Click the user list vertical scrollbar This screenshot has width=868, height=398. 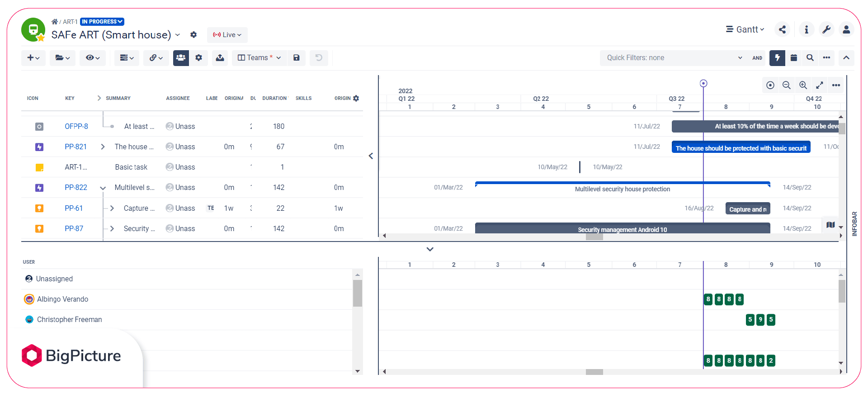[358, 293]
